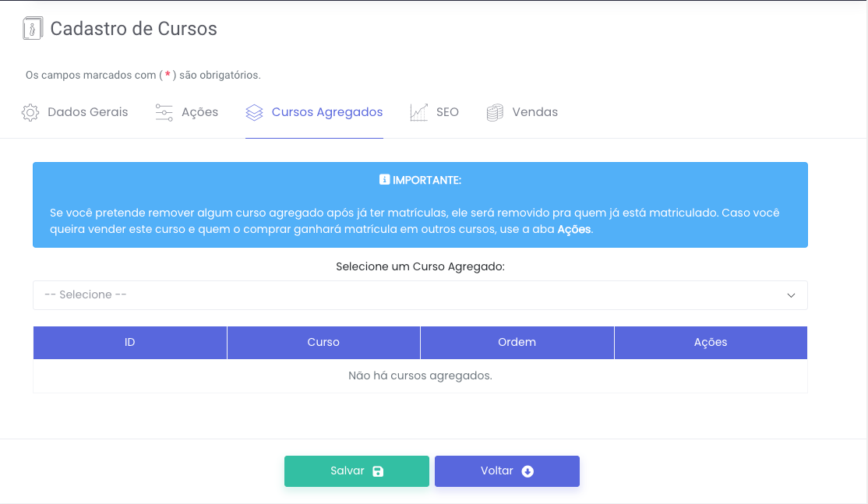Viewport: 868px width, 504px height.
Task: Switch to the Dados Gerais tab
Action: (87, 112)
